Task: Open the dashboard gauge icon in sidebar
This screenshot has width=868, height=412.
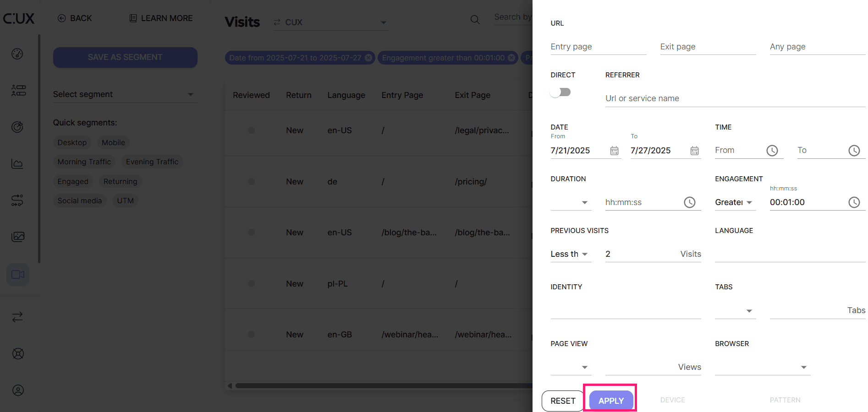Action: point(17,54)
